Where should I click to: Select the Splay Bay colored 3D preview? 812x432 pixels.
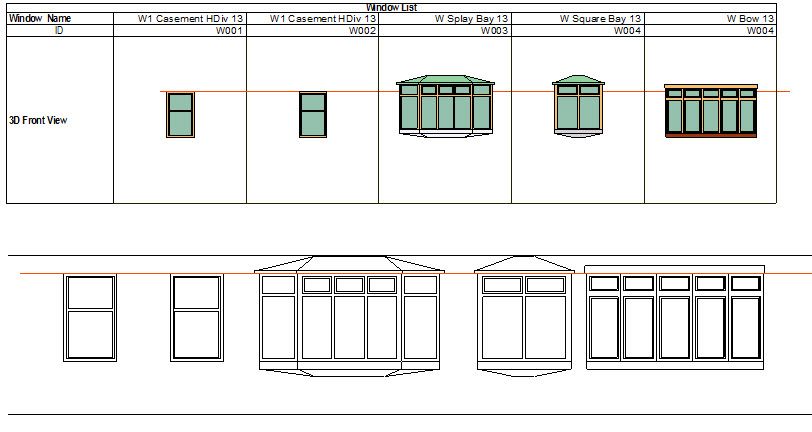point(445,106)
